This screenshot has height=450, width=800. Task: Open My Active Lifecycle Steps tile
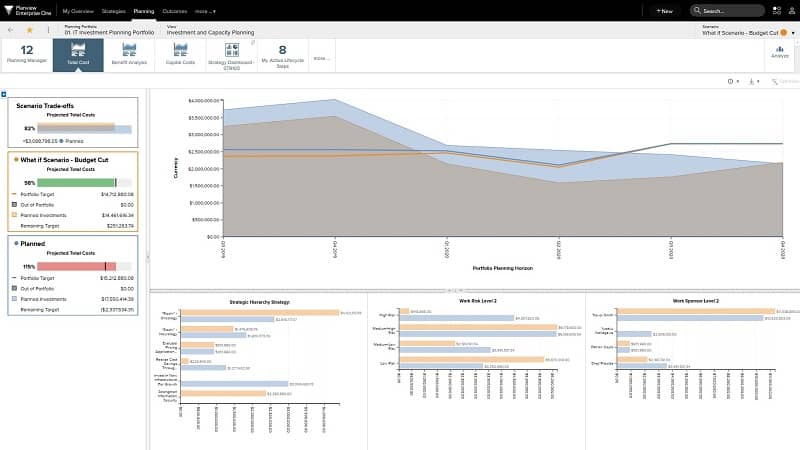[x=282, y=55]
